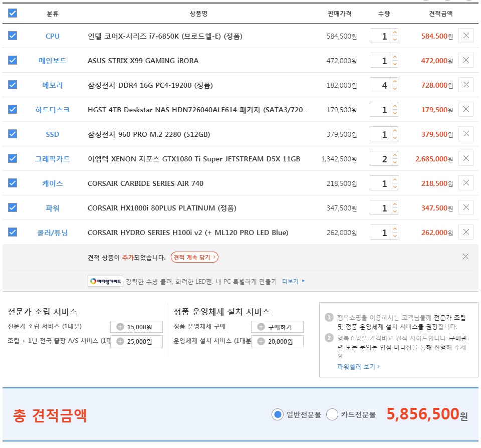Open product 삼성전자 960 PRO M.2 2280
The height and width of the screenshot is (448, 481).
coord(149,134)
